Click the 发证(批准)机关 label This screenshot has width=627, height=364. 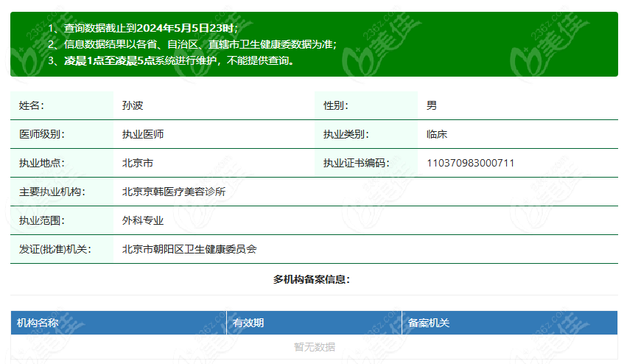pos(55,250)
